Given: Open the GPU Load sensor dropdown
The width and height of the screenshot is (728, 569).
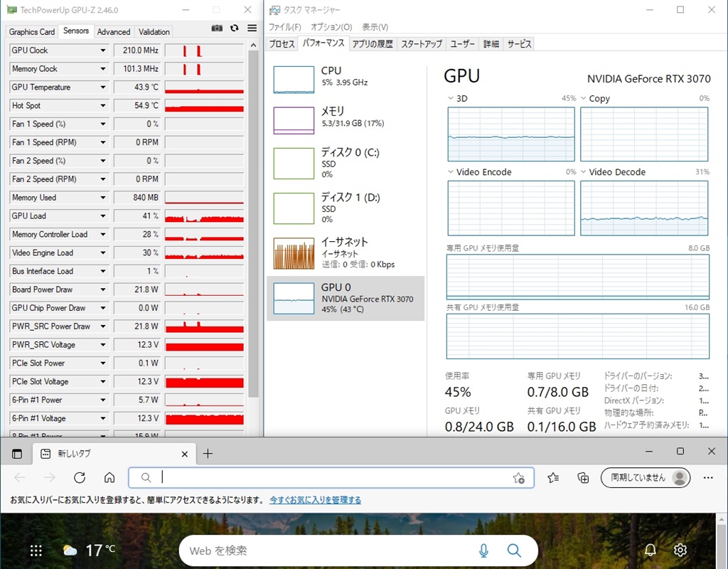Looking at the screenshot, I should [103, 216].
